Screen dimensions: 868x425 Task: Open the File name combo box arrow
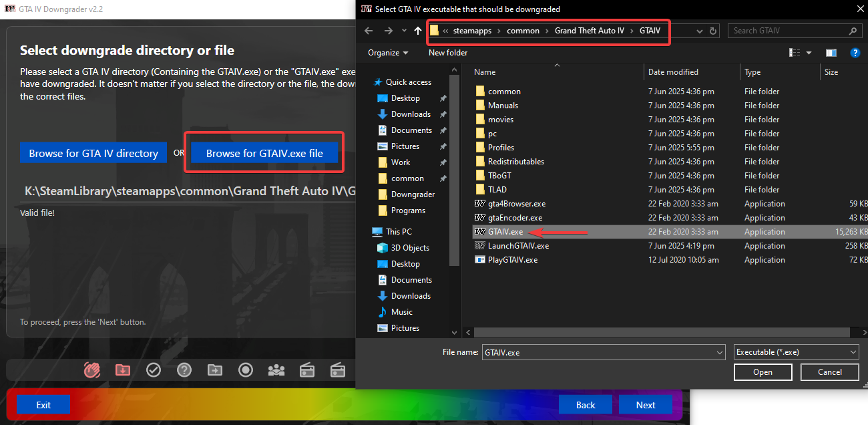click(x=719, y=352)
